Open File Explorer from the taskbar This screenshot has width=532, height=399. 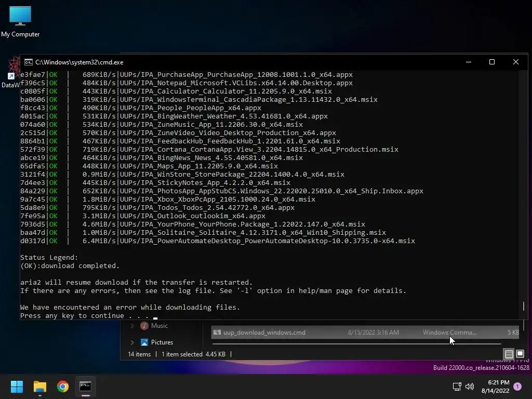coord(39,387)
